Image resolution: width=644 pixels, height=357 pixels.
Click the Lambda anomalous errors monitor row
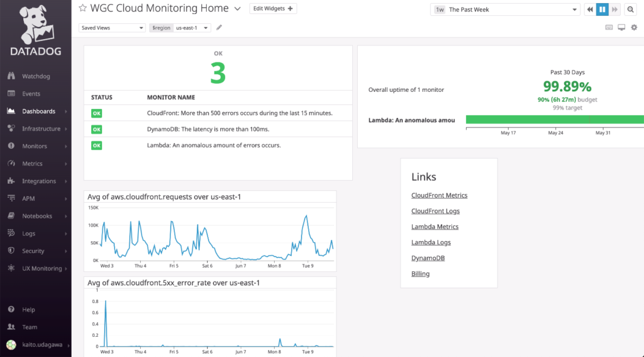pyautogui.click(x=218, y=145)
